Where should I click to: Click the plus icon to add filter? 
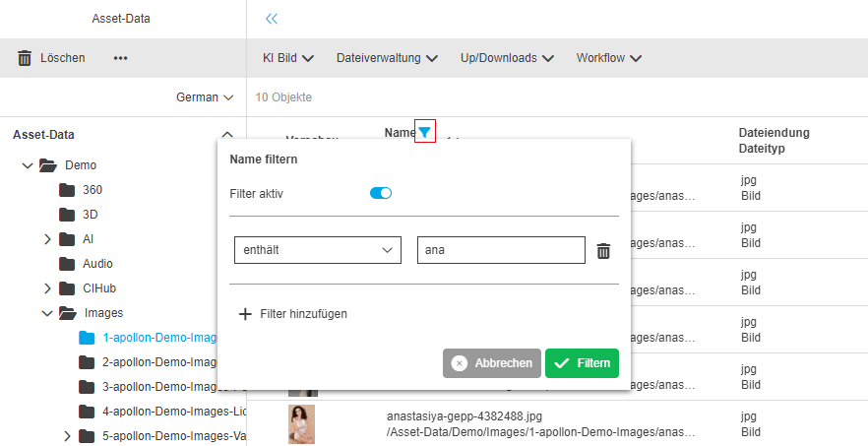tap(245, 314)
